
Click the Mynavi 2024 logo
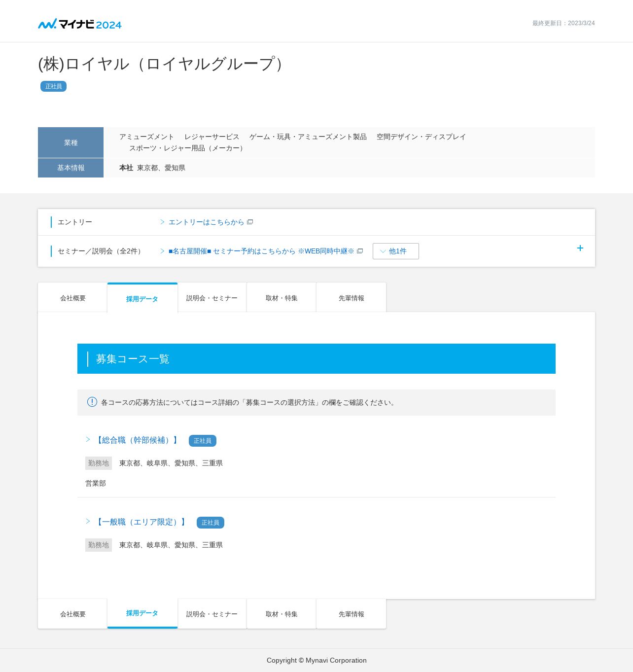pyautogui.click(x=80, y=24)
